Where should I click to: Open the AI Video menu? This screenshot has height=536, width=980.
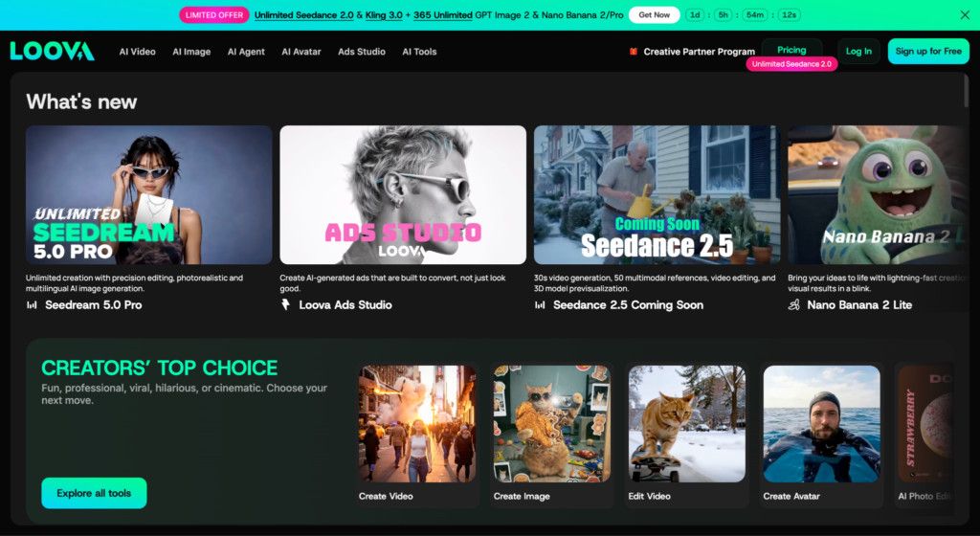138,52
